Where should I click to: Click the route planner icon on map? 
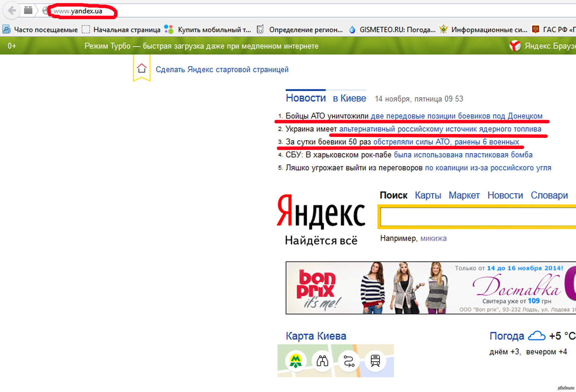click(349, 361)
